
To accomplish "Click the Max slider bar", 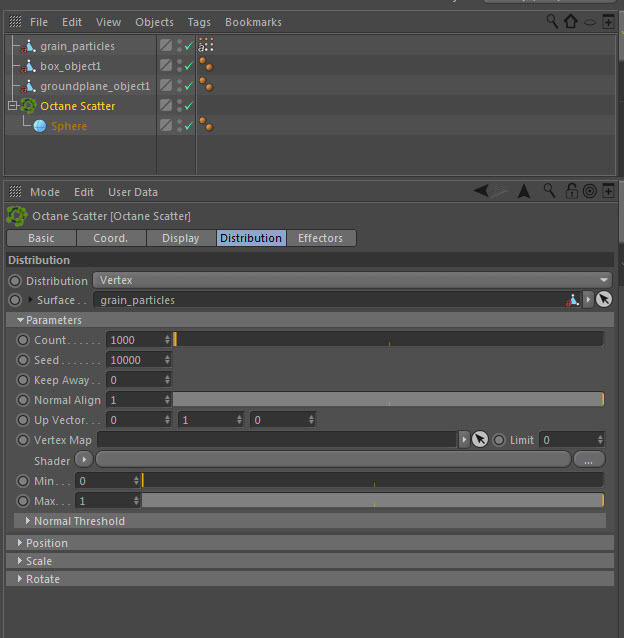I will click(x=373, y=500).
